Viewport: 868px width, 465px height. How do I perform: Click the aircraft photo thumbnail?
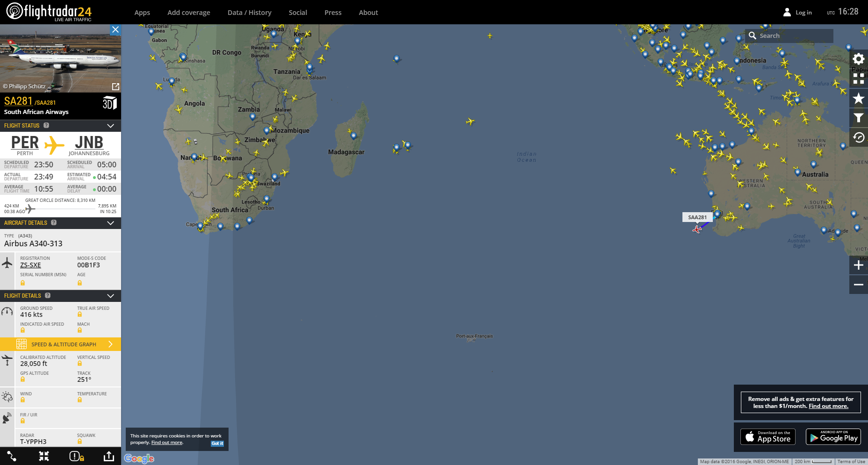point(60,58)
